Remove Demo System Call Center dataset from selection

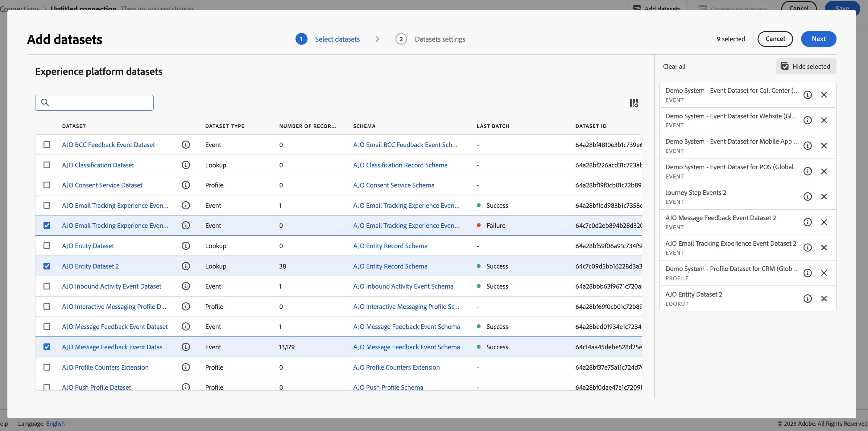(x=824, y=95)
